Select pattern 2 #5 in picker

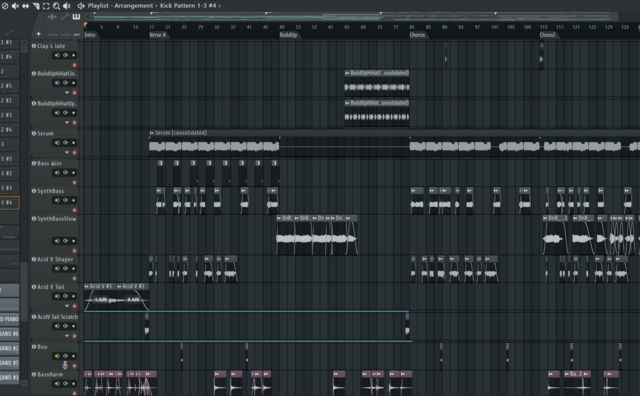coord(9,86)
